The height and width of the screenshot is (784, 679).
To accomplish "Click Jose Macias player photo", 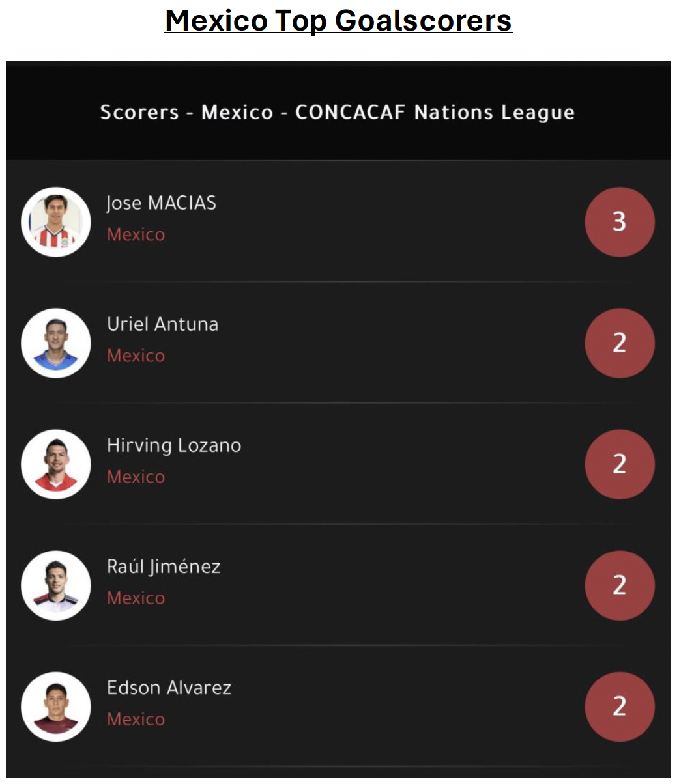I will [56, 222].
